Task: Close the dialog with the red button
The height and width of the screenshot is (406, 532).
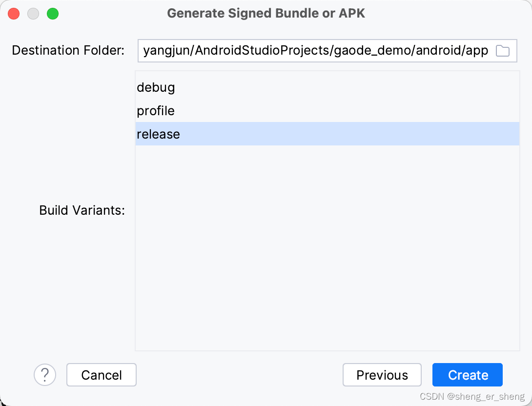Action: tap(14, 14)
